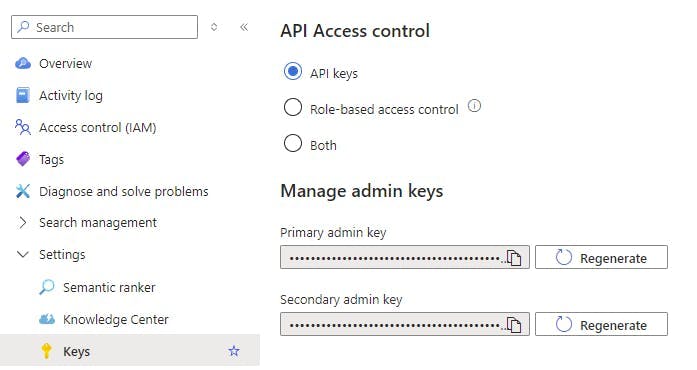Click the Diagnose and solve problems wrench icon

[23, 191]
